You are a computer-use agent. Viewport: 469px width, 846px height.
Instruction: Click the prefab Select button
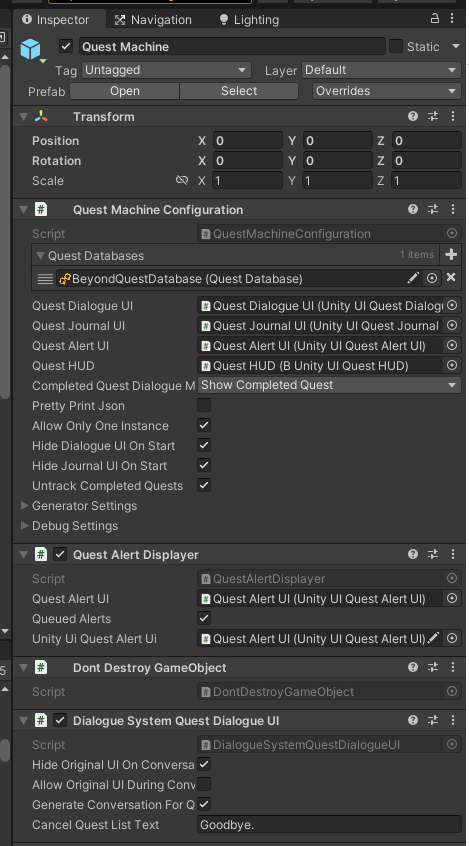tap(239, 91)
